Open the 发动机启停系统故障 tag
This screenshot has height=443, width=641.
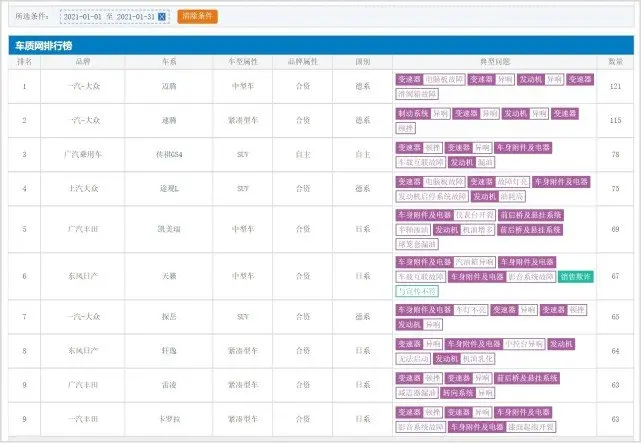[x=432, y=197]
